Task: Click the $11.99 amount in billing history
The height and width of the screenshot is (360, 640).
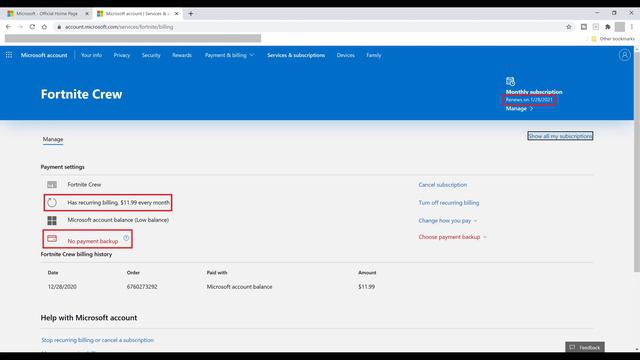Action: click(367, 287)
